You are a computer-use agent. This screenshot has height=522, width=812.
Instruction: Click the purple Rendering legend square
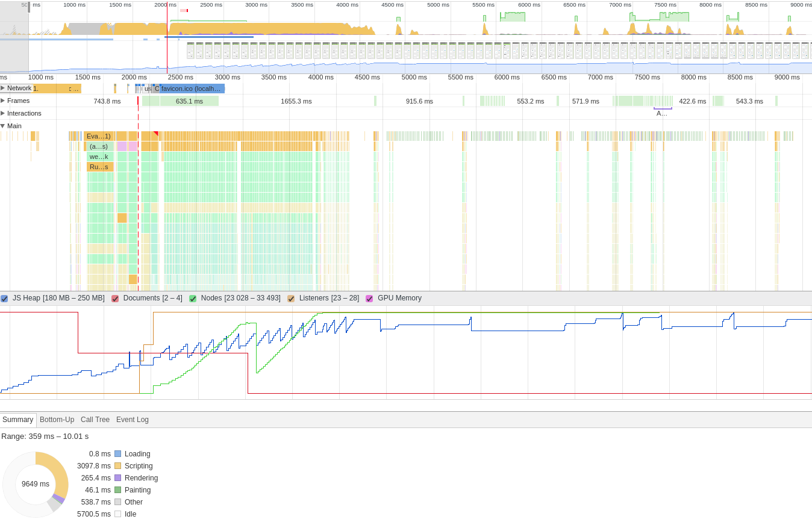(116, 477)
